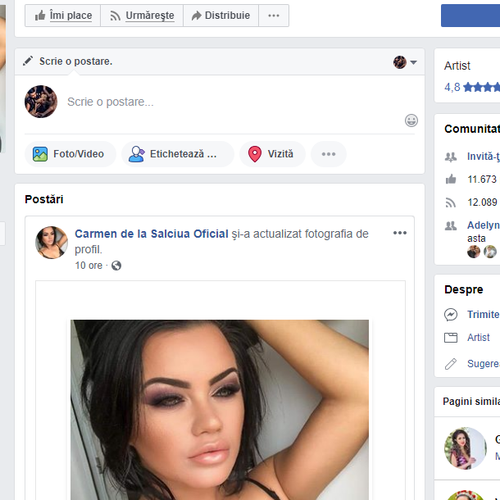
Task: Click the globe public-privacy icon
Action: pyautogui.click(x=116, y=266)
